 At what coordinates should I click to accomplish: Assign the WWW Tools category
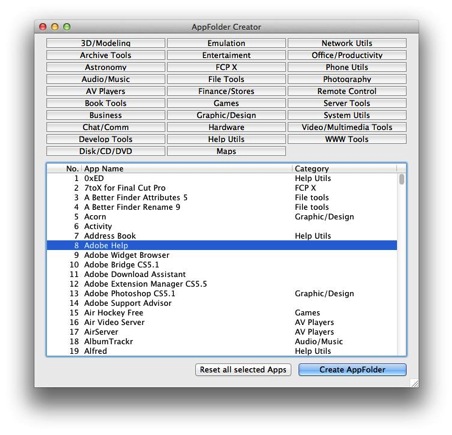pyautogui.click(x=347, y=139)
